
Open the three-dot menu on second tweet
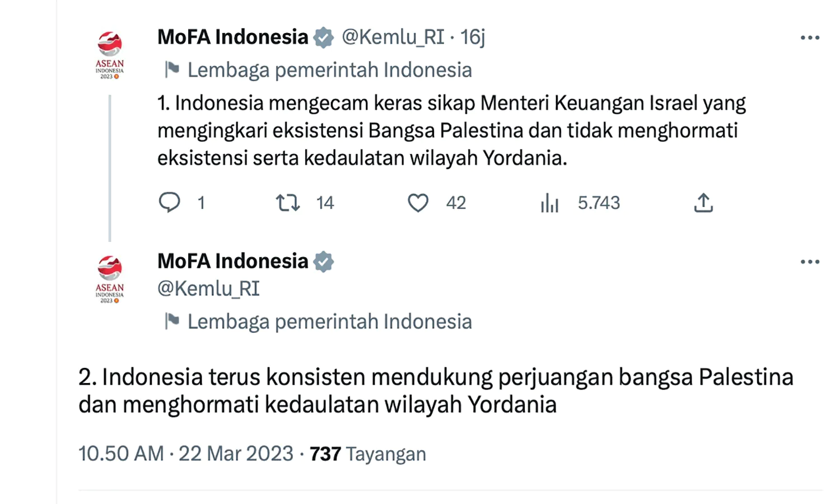(x=810, y=262)
